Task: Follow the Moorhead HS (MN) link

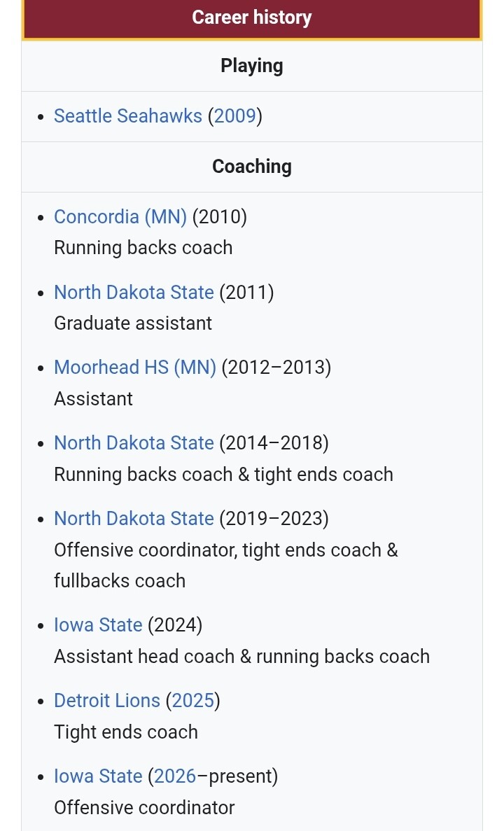Action: (x=134, y=368)
